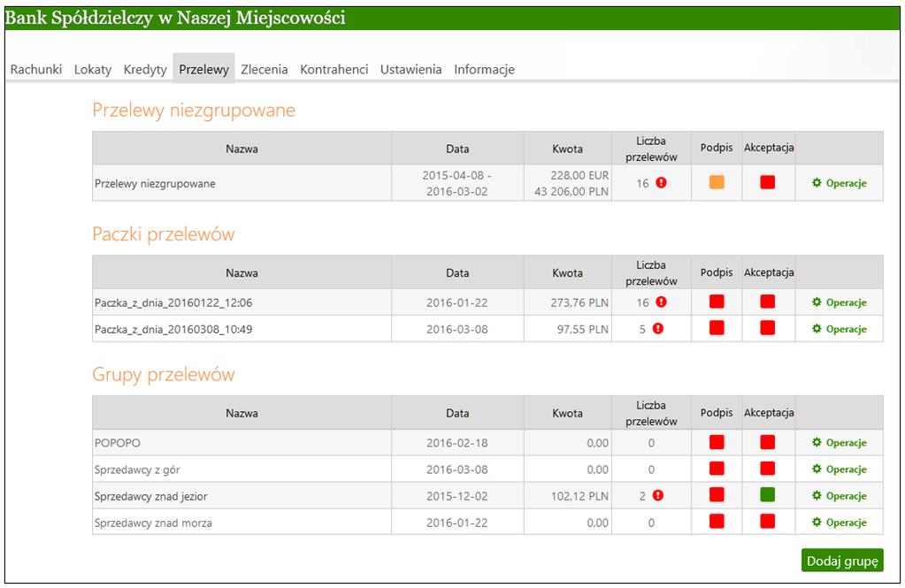Click date 2016-02-18 in POPOPO row

click(457, 443)
